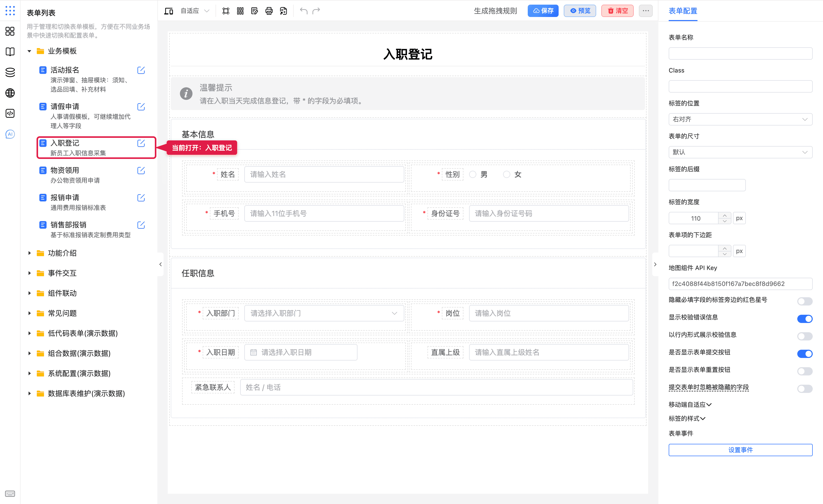Expand 移动端自适应 section
The image size is (823, 504).
click(x=690, y=404)
